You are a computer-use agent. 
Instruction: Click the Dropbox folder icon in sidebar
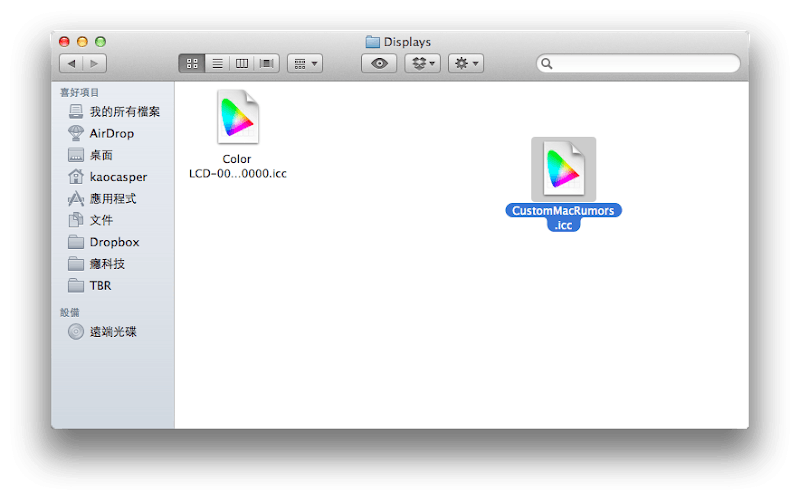[76, 242]
